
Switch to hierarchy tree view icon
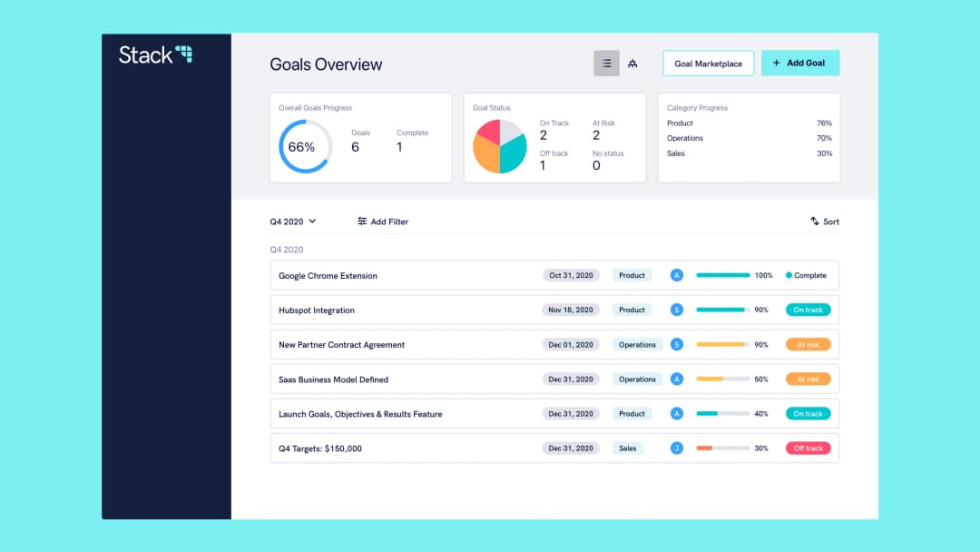(632, 64)
